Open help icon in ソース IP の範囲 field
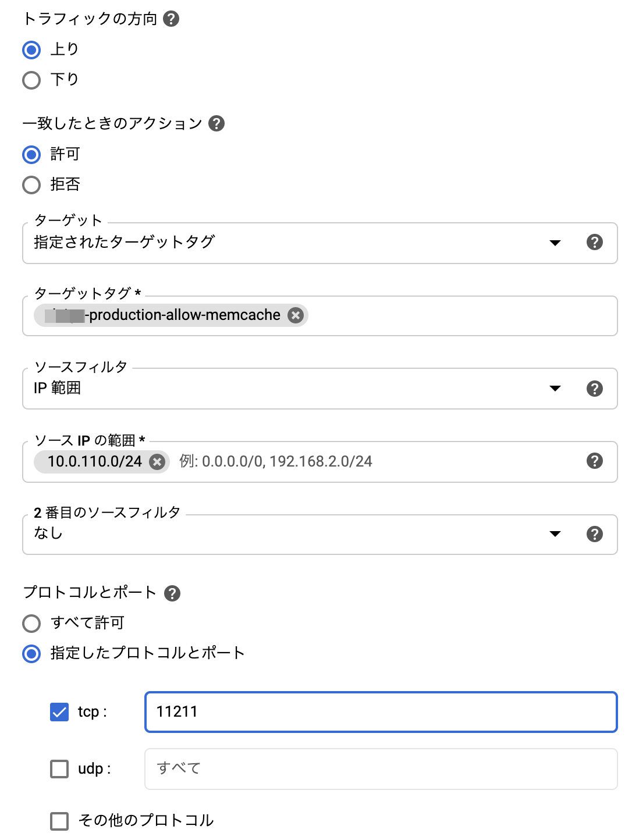639x840 pixels. pos(594,461)
